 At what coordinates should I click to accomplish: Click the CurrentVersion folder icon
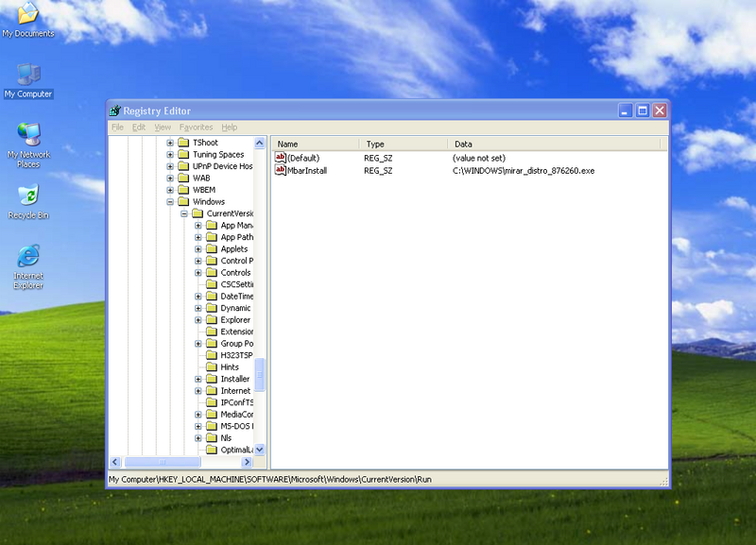click(x=198, y=213)
